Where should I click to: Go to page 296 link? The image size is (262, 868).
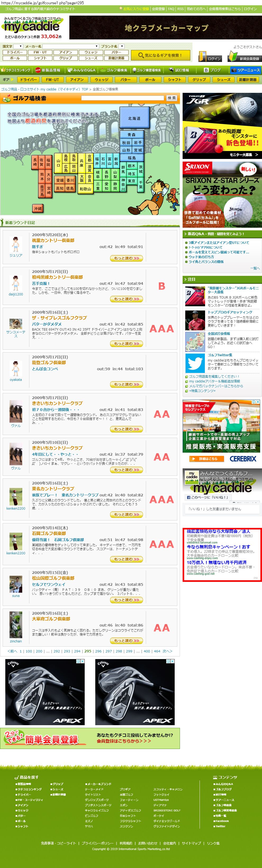98,651
